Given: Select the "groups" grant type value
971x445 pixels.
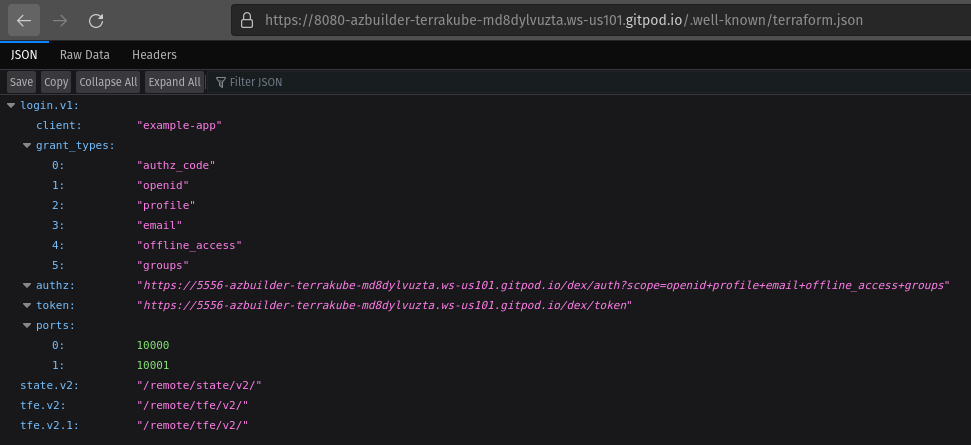Looking at the screenshot, I should click(163, 265).
